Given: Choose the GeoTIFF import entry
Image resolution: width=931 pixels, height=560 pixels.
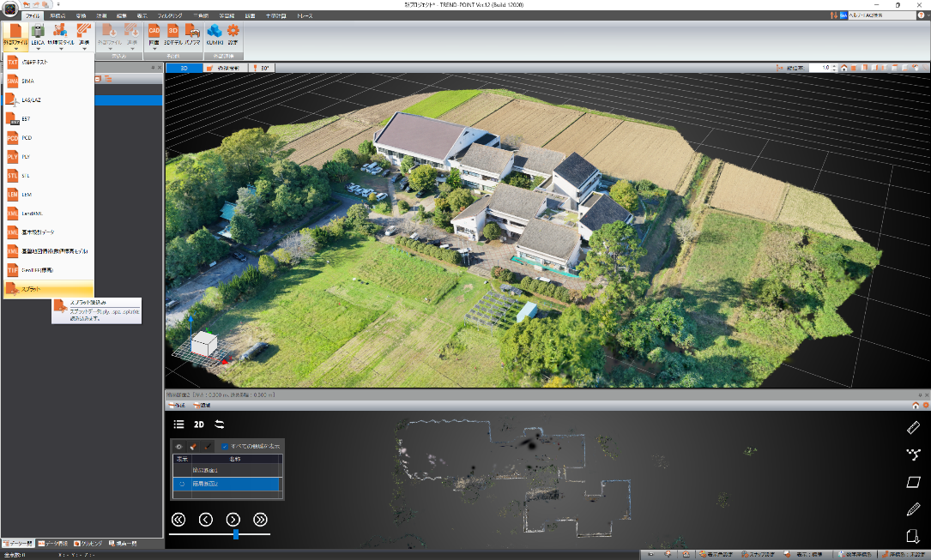Looking at the screenshot, I should (43, 269).
